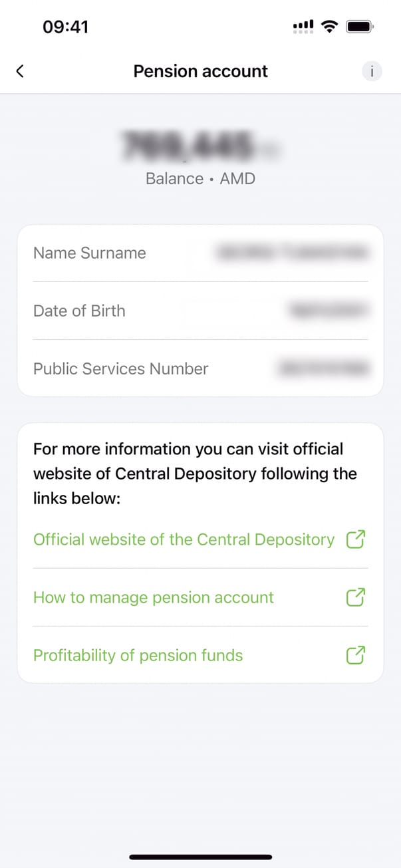Image resolution: width=401 pixels, height=868 pixels.
Task: Click external link icon beside manage pension account
Action: coord(356,597)
